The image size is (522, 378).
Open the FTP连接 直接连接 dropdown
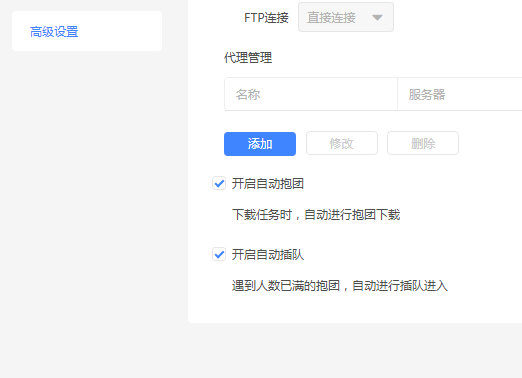click(x=346, y=17)
